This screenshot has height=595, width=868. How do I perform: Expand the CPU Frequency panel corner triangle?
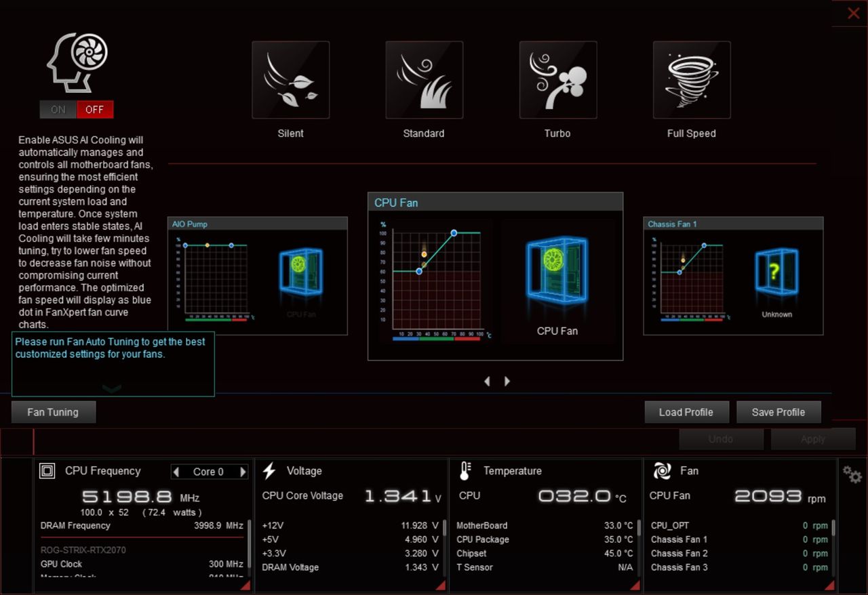tap(245, 585)
